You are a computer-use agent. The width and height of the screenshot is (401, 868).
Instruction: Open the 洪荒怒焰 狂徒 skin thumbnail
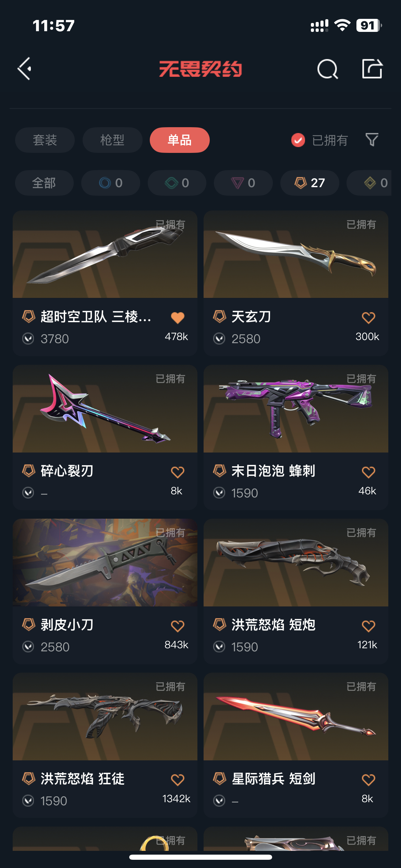pyautogui.click(x=105, y=716)
